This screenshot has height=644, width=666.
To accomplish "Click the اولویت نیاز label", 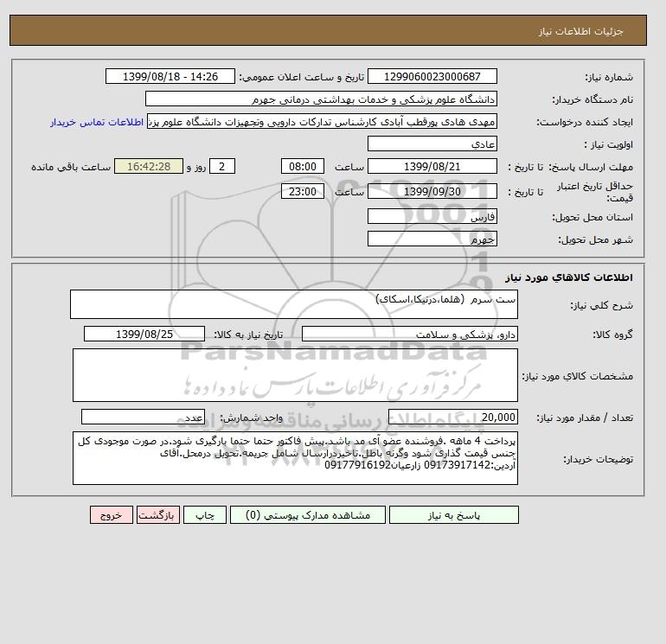I will pos(609,144).
